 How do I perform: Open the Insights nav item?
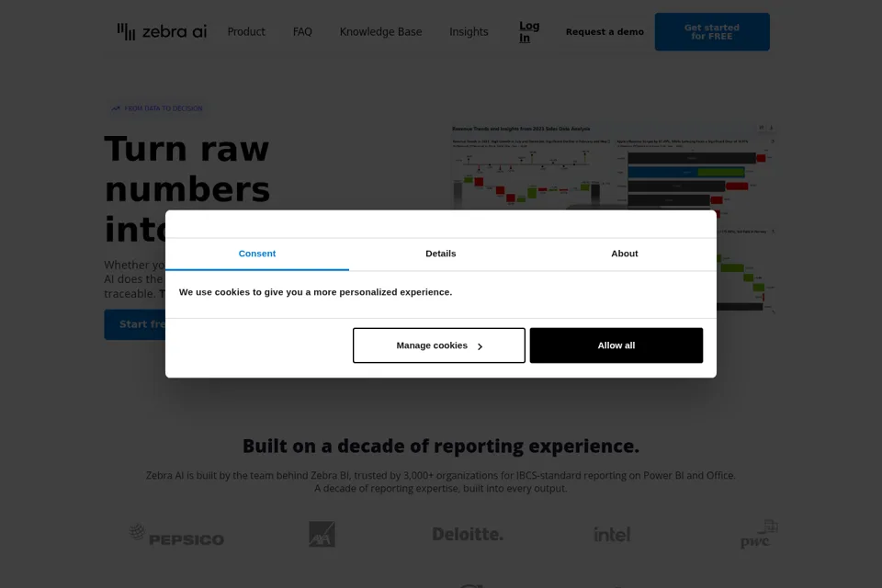(x=469, y=32)
